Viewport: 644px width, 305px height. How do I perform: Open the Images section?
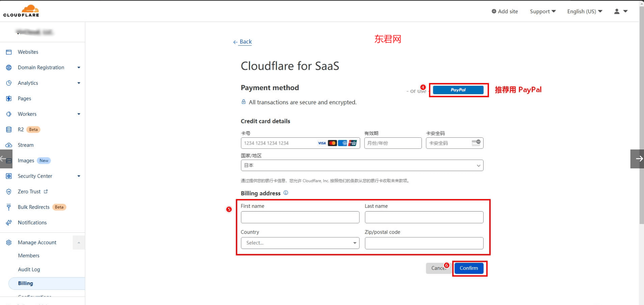click(26, 160)
